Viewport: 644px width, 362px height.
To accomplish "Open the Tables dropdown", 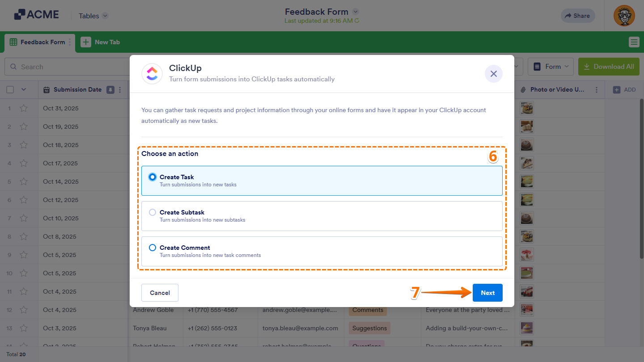I will pyautogui.click(x=93, y=16).
